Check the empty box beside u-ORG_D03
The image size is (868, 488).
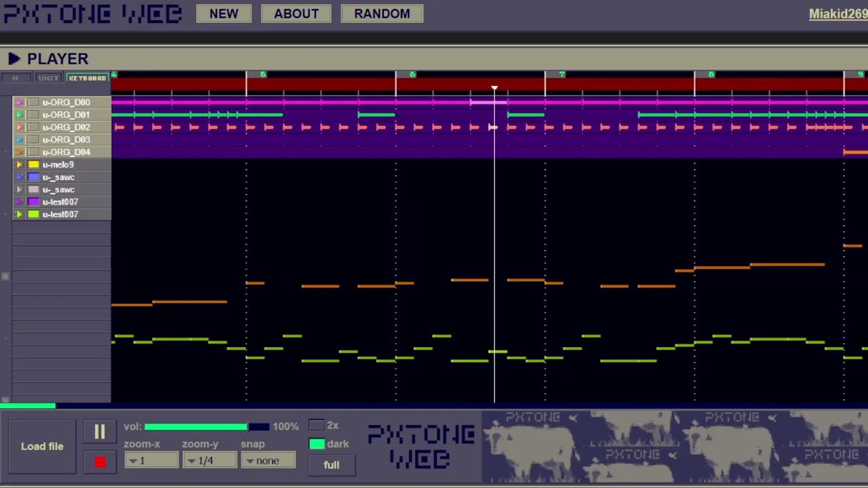click(33, 140)
